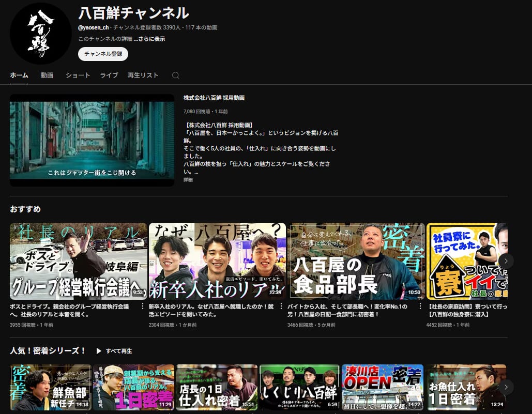Viewport: 532px width, 414px height.
Task: Open the 鮮魚部 新任チーフ thumbnail
Action: coord(51,387)
